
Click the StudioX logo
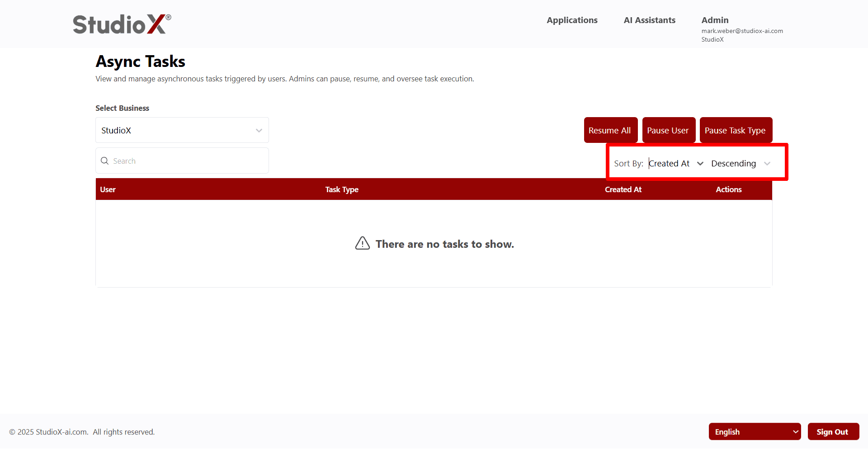pyautogui.click(x=122, y=24)
